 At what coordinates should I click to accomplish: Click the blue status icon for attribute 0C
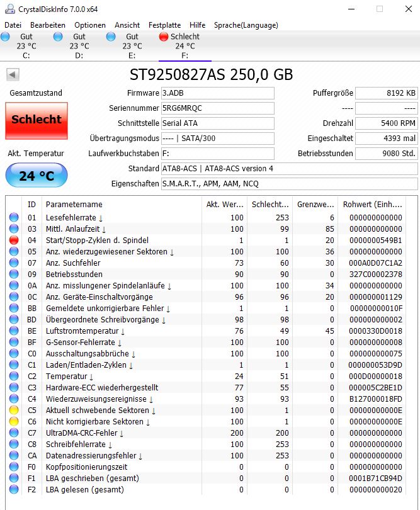14,297
